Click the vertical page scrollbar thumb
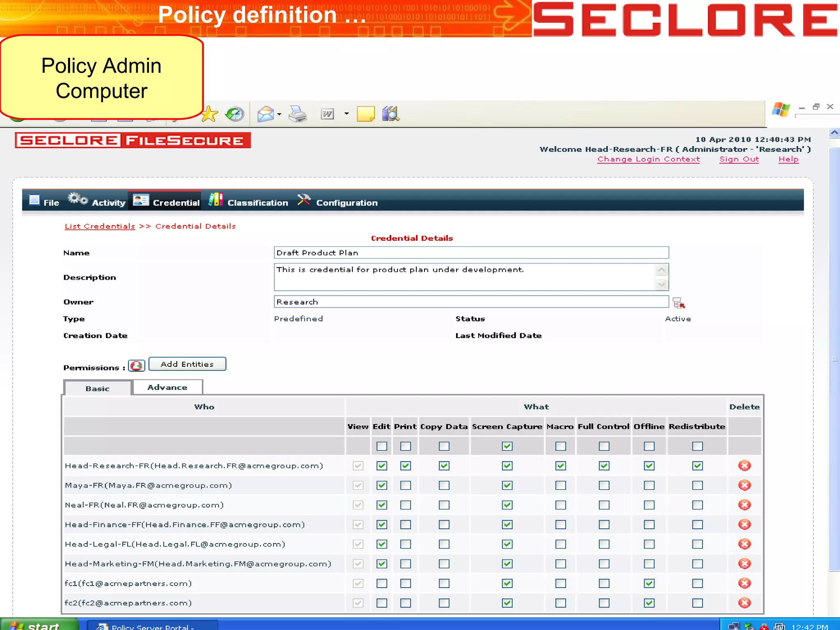Viewport: 840px width, 630px height. click(x=834, y=359)
